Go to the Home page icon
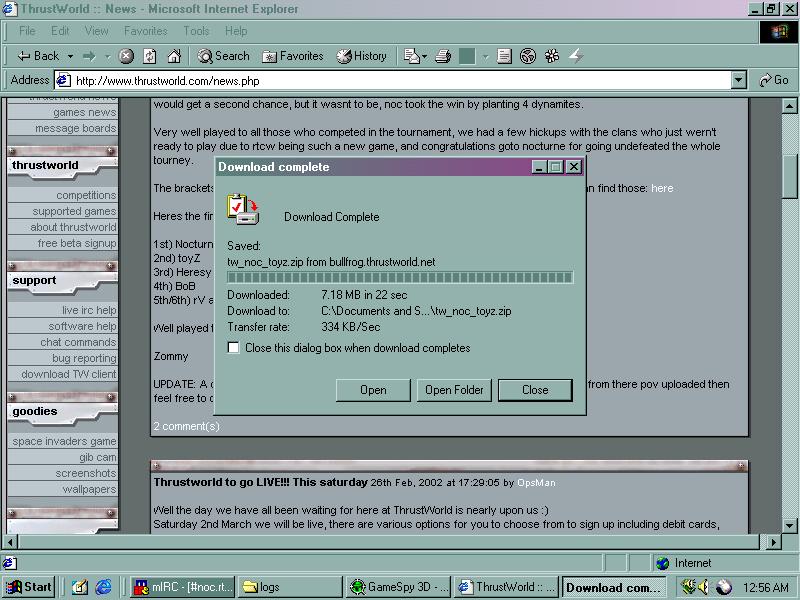This screenshot has width=800, height=600. [174, 56]
